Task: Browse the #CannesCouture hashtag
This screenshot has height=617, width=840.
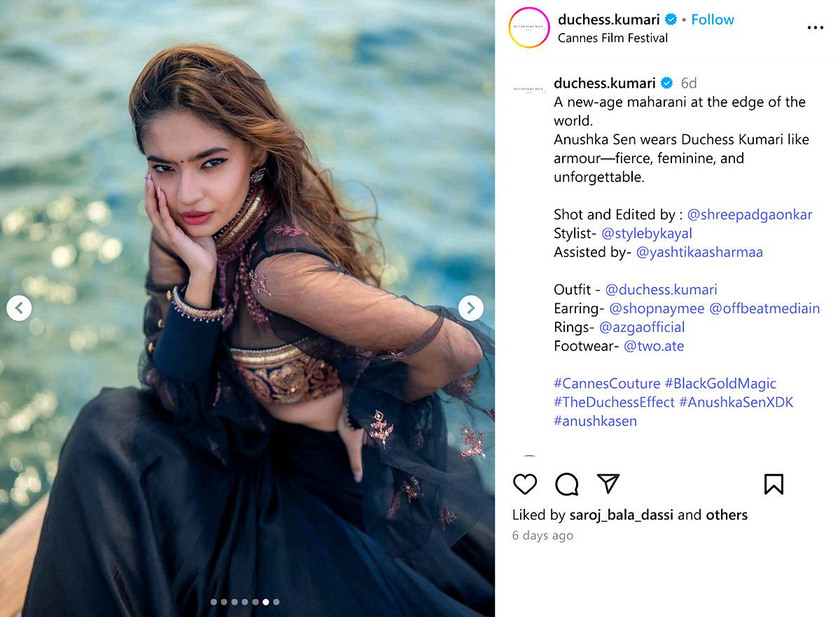Action: click(x=607, y=384)
